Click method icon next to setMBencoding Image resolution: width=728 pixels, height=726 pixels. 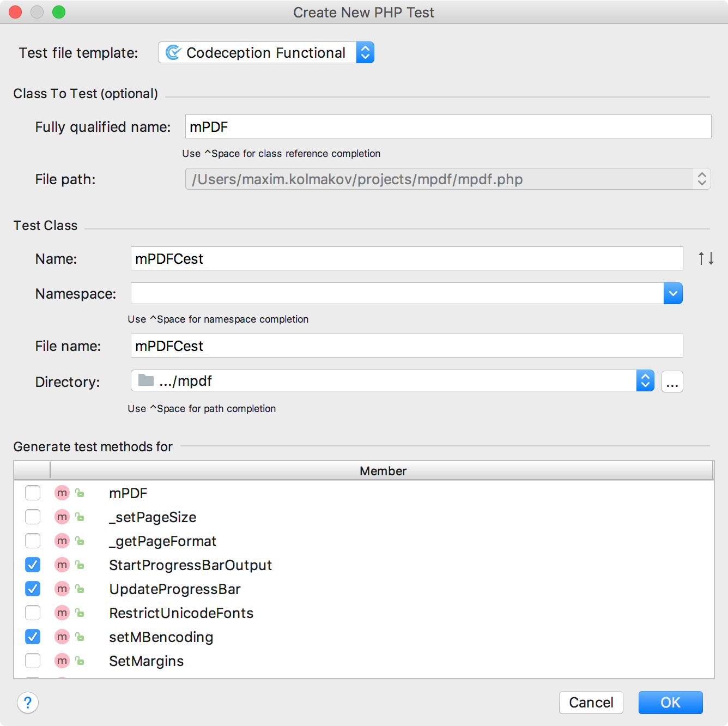click(x=62, y=637)
